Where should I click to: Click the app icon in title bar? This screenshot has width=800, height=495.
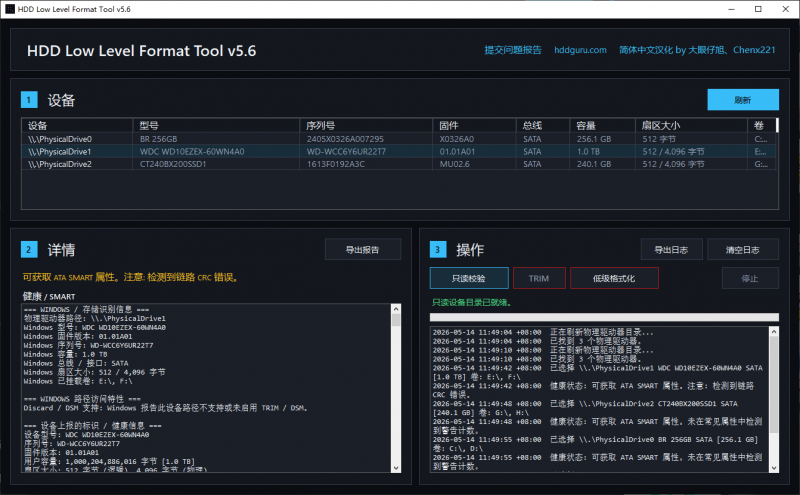[x=10, y=9]
